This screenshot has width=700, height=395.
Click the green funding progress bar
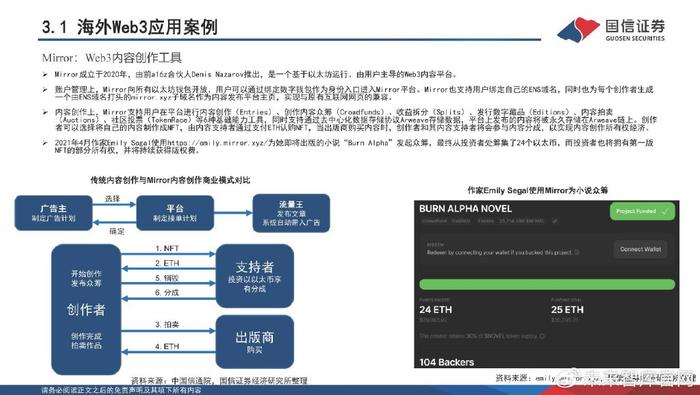(547, 284)
